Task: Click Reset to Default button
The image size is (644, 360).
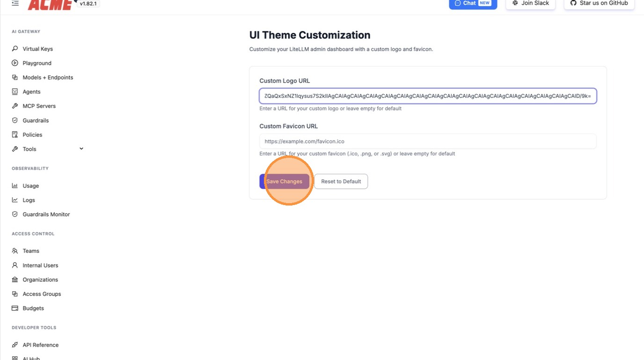Action: coord(341,182)
